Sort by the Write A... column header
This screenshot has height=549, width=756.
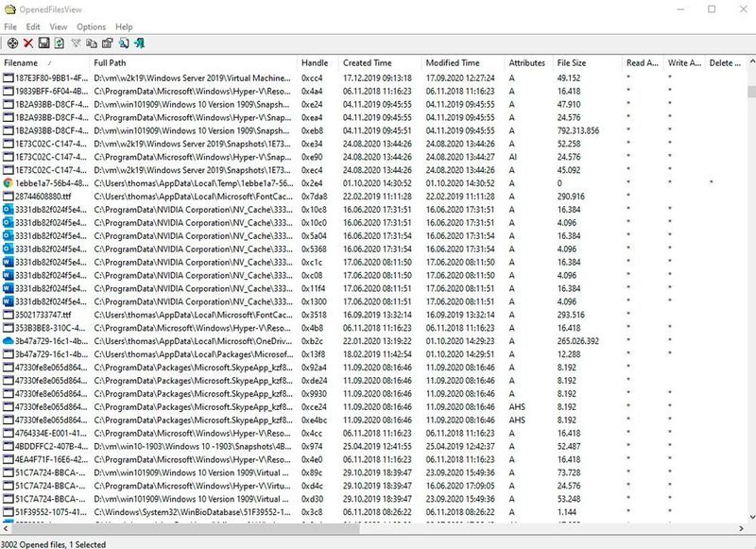point(684,62)
